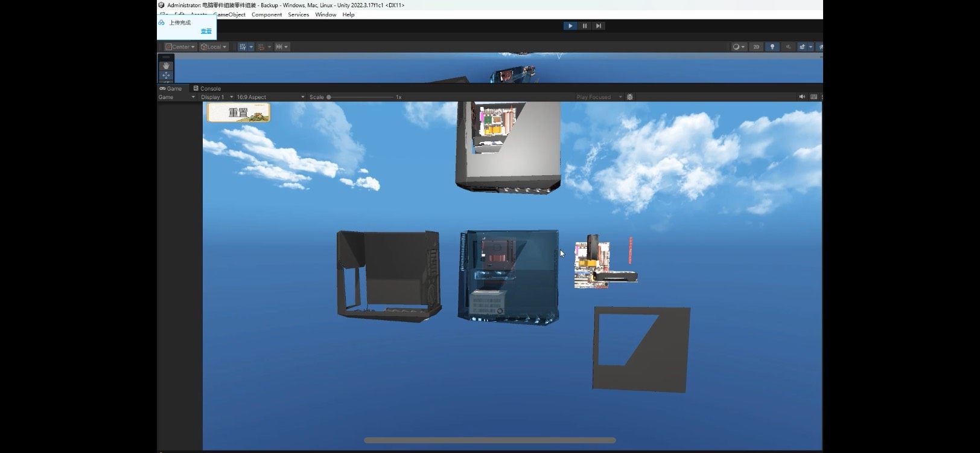
Task: Expand the 16:9 Aspect dropdown
Action: 270,97
